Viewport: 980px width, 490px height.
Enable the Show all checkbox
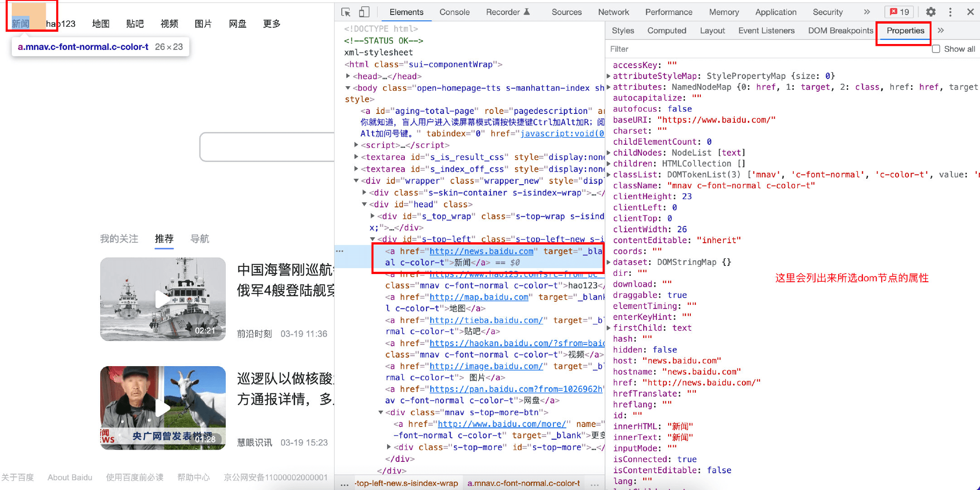click(936, 49)
